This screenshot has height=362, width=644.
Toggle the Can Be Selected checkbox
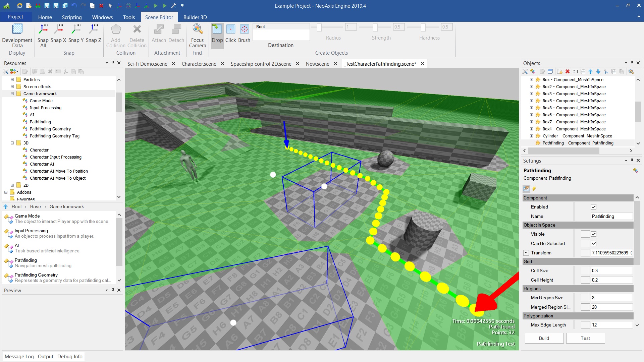point(594,243)
